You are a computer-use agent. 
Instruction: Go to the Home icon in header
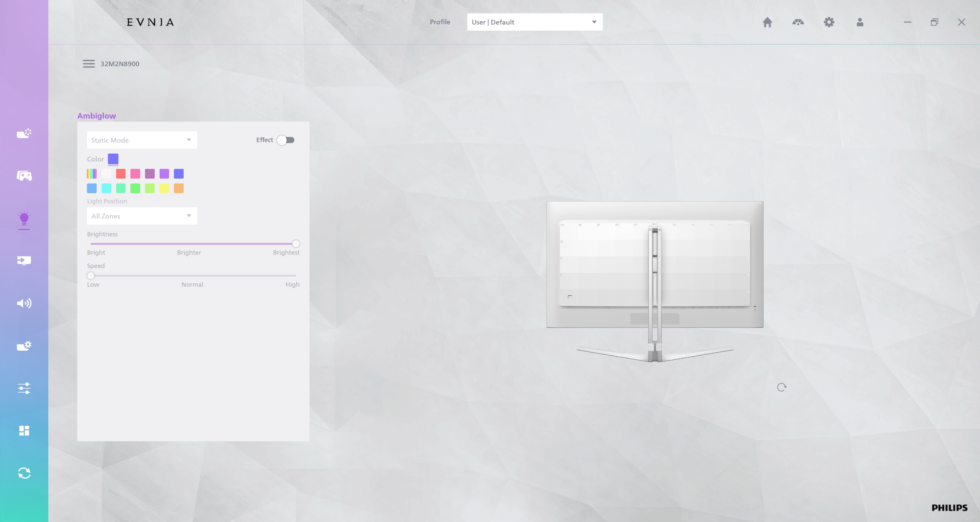pos(767,22)
